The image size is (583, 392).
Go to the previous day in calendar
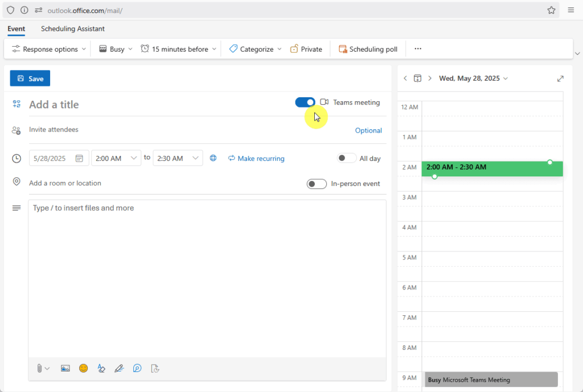[405, 79]
